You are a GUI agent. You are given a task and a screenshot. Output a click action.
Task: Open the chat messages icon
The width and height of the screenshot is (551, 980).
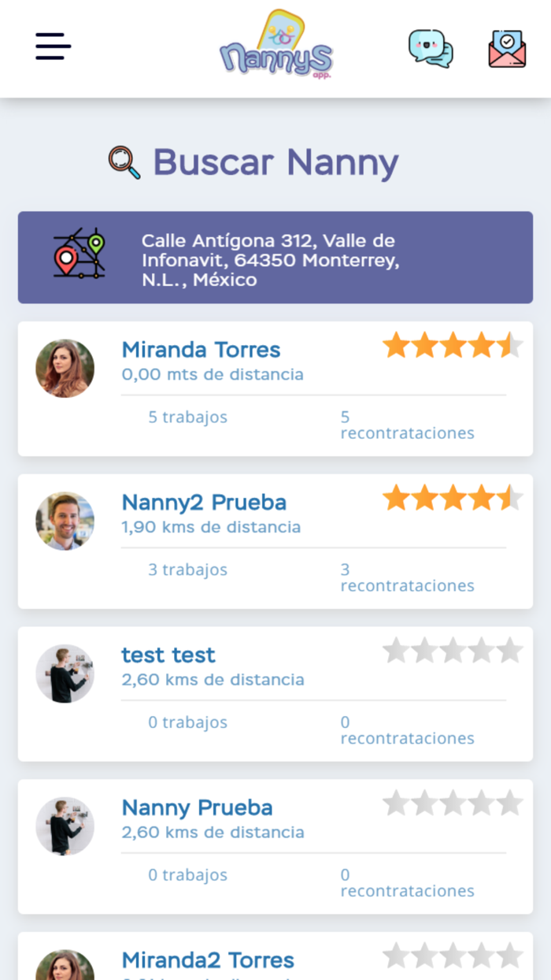(x=430, y=47)
